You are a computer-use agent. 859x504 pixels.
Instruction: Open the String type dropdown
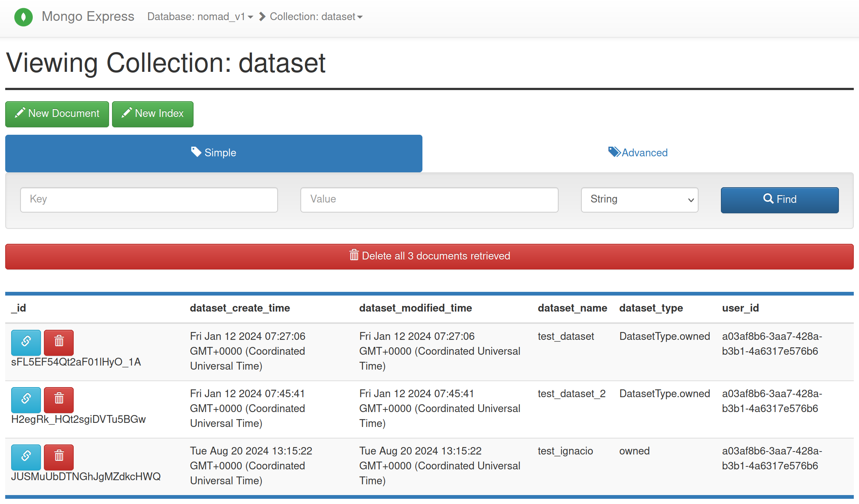click(x=639, y=200)
